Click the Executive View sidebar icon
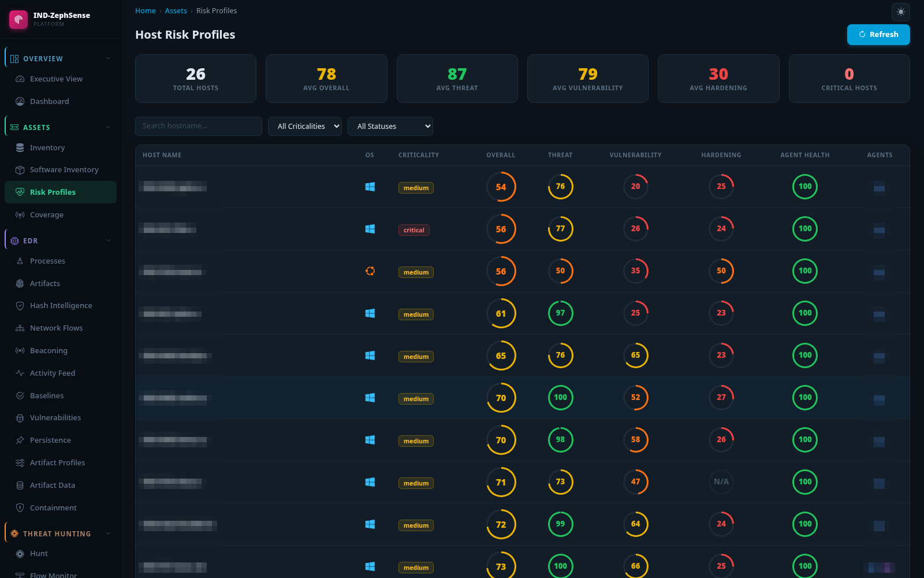The width and height of the screenshot is (924, 578). coord(20,79)
